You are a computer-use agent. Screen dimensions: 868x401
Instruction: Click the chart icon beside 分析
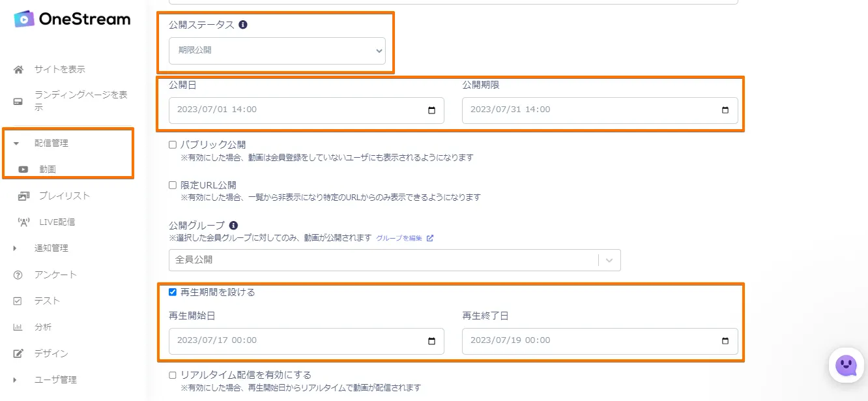click(18, 327)
